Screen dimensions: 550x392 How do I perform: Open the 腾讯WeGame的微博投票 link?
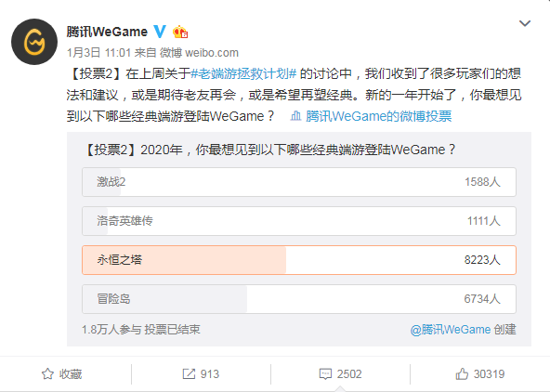(378, 116)
